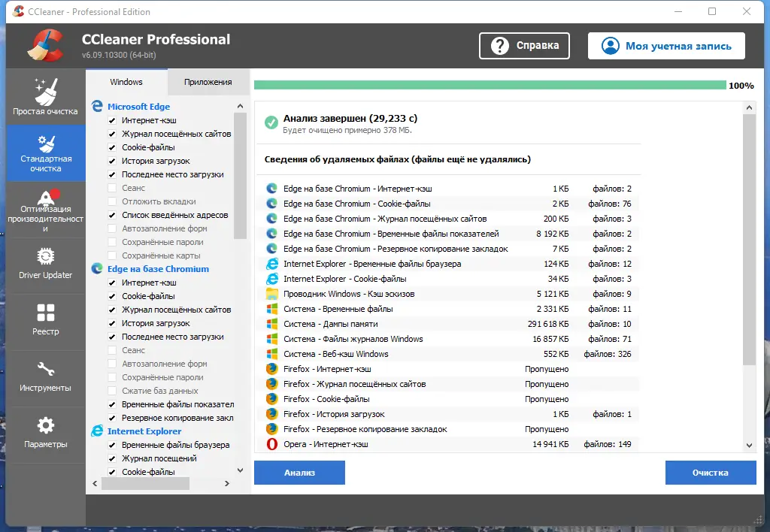Click the options horizontal scrollbar thumb
Image resolution: width=770 pixels, height=532 pixels.
point(145,483)
